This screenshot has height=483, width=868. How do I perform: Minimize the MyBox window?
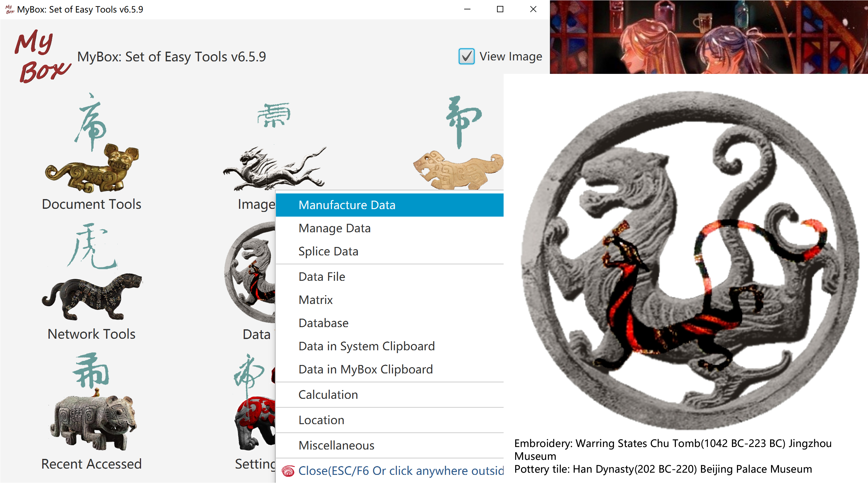tap(467, 9)
